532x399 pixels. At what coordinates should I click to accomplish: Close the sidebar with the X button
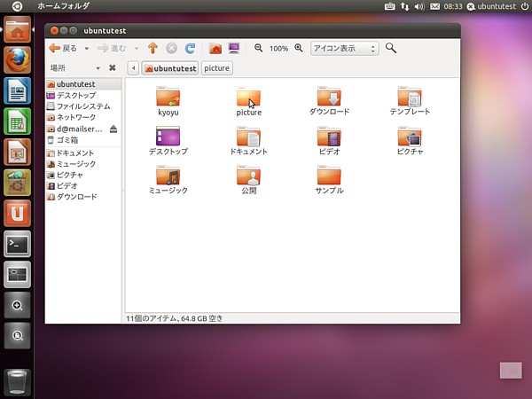tap(112, 67)
